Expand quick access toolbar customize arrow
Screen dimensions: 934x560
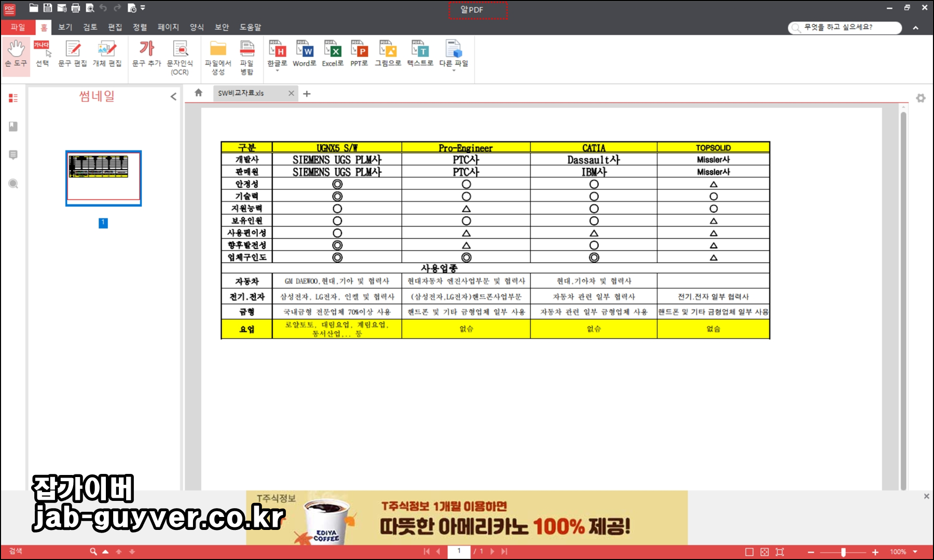tap(143, 8)
